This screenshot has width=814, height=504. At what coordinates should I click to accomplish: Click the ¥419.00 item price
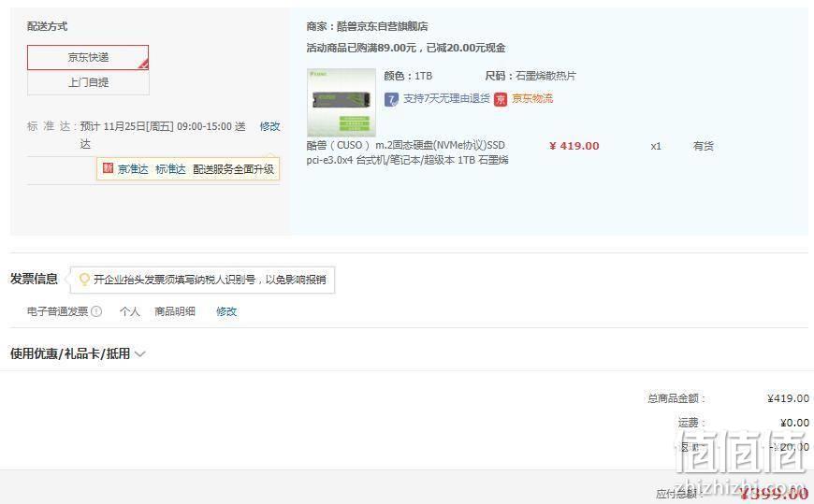[x=574, y=146]
